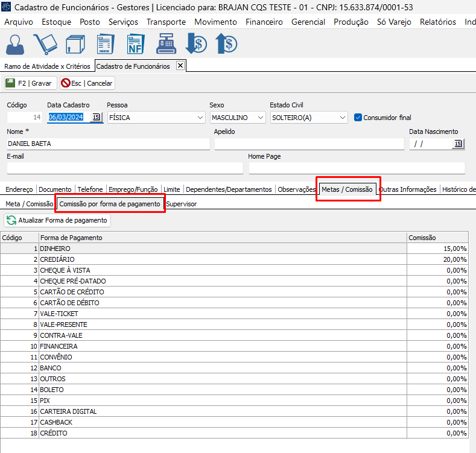The width and height of the screenshot is (476, 453).
Task: Click the calendar icon beside Data Cadastro
Action: [96, 118]
